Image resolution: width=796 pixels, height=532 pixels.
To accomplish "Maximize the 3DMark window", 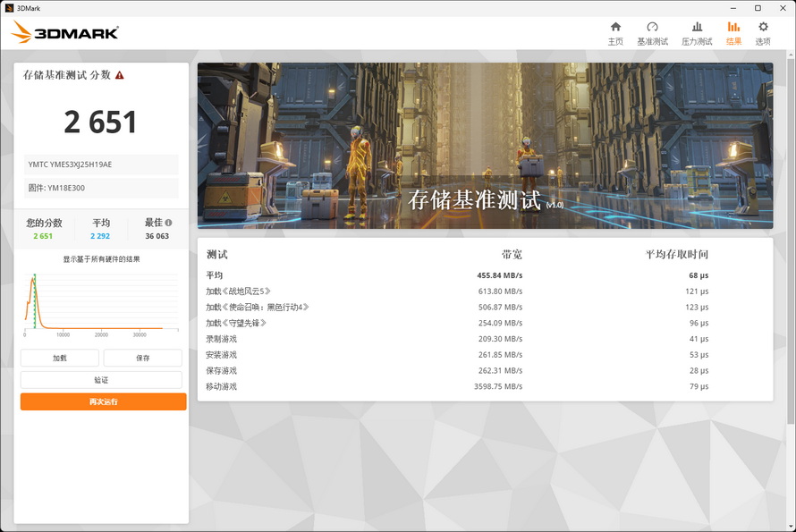I will [x=758, y=8].
